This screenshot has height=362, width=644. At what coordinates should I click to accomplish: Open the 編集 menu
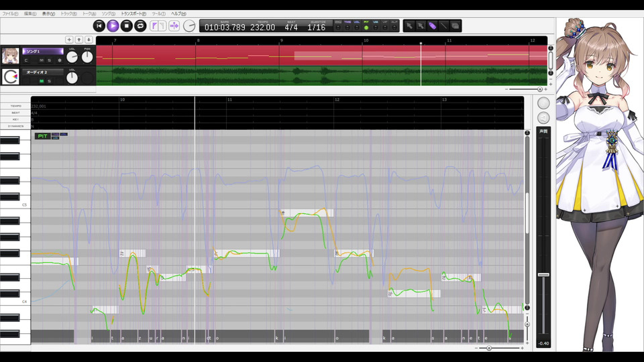point(30,13)
